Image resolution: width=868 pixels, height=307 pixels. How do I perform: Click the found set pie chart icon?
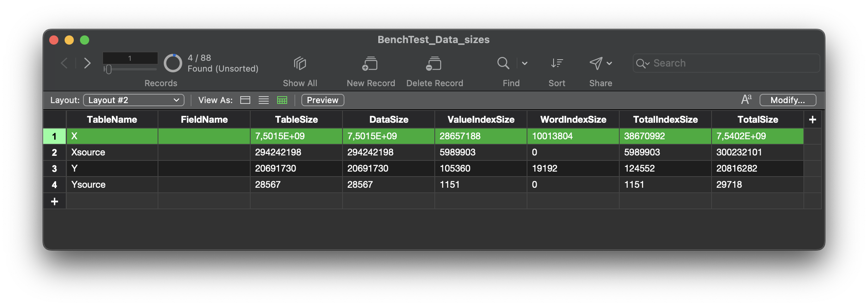(x=173, y=63)
